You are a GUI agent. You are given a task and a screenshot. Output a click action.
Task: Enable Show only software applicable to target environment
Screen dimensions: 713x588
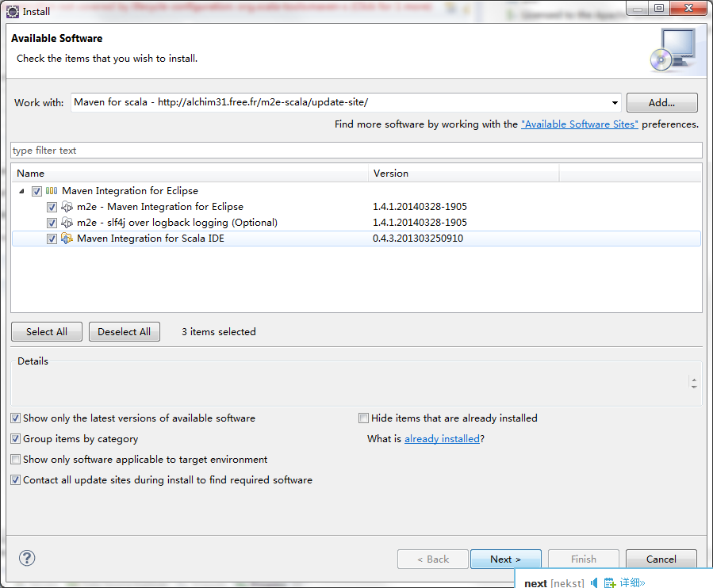(x=16, y=460)
